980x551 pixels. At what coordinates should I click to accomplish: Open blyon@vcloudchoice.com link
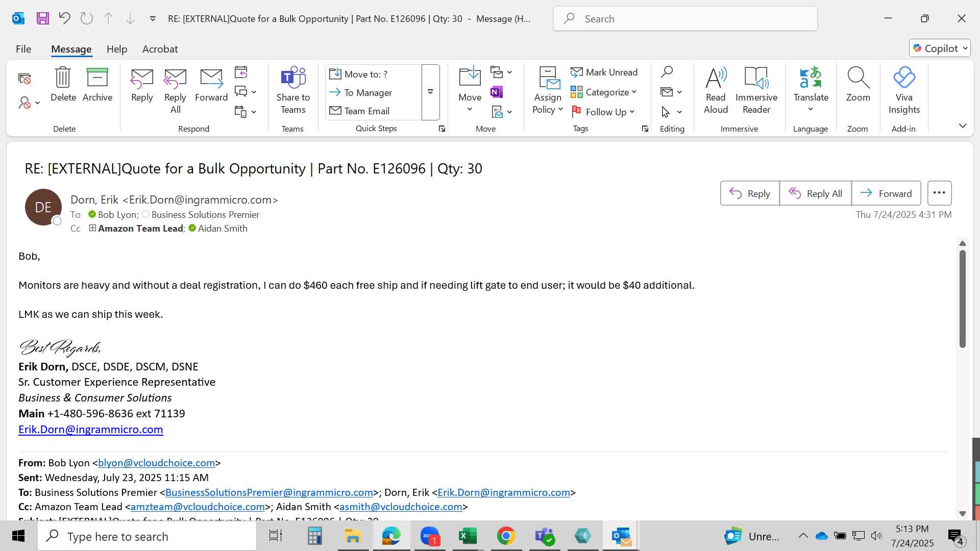click(x=156, y=463)
